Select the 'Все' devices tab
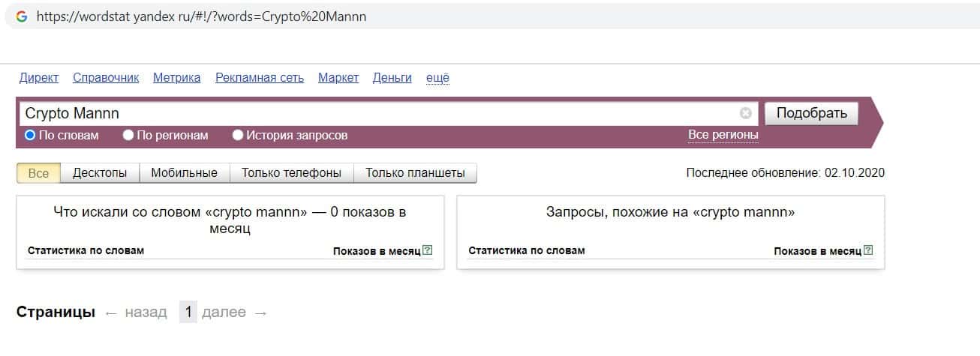The width and height of the screenshot is (980, 356). [x=38, y=173]
